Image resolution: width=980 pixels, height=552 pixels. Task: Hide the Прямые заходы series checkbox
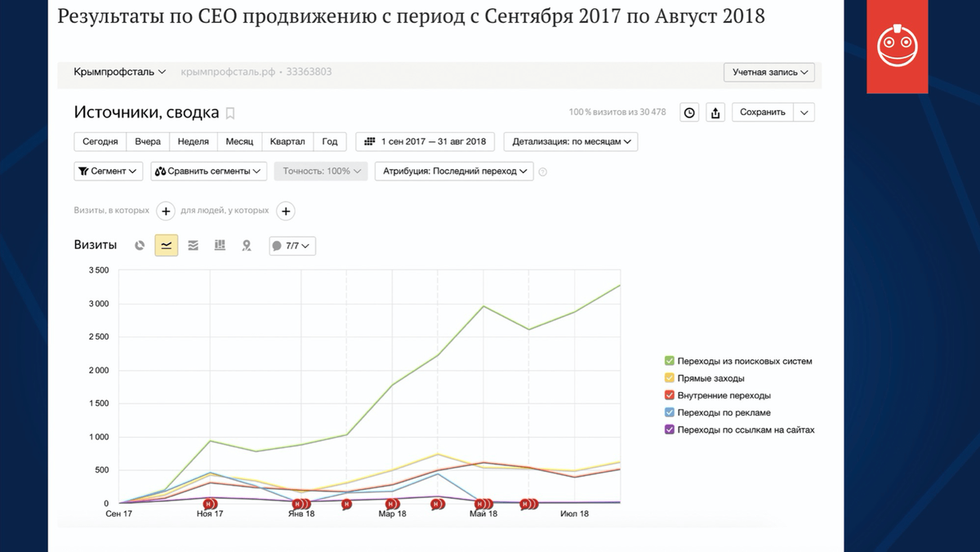pyautogui.click(x=669, y=377)
